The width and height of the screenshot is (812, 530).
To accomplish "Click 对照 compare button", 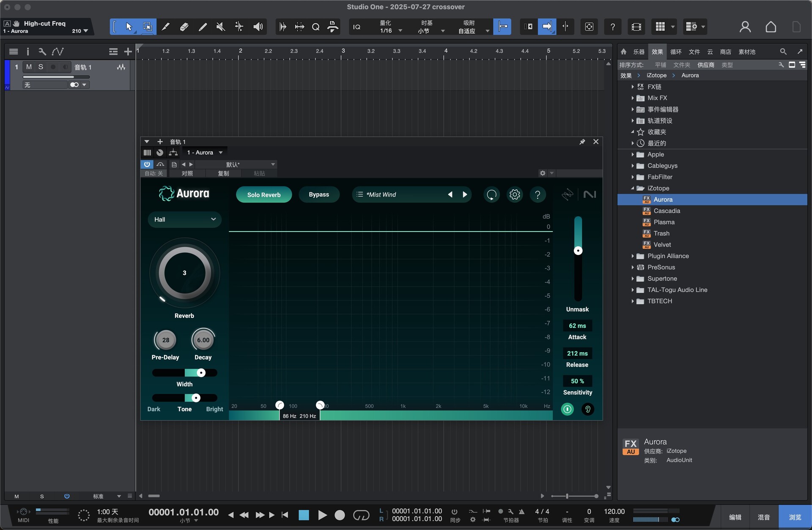I will click(187, 173).
